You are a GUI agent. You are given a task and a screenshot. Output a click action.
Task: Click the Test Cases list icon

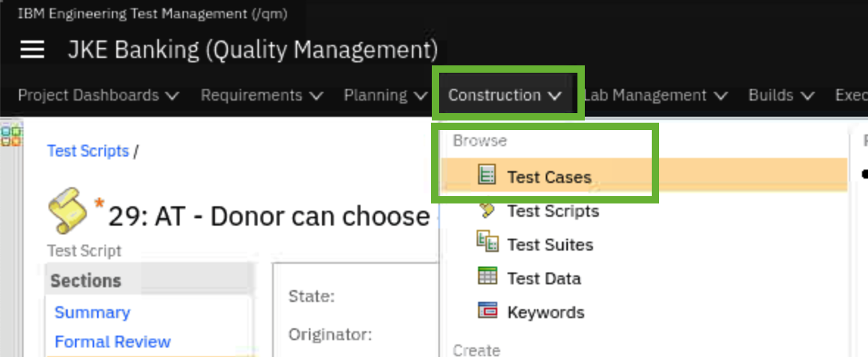pos(487,175)
